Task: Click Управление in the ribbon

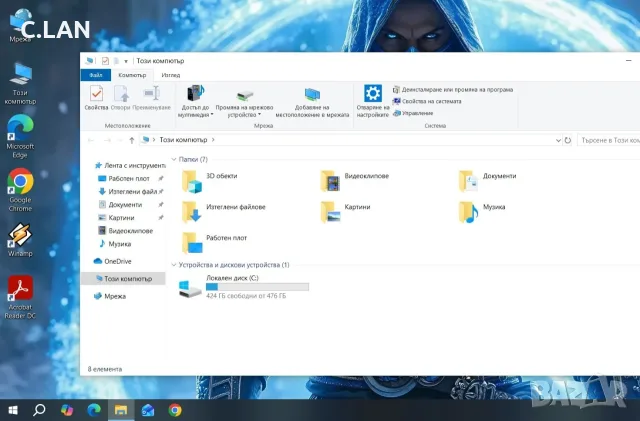Action: point(413,113)
